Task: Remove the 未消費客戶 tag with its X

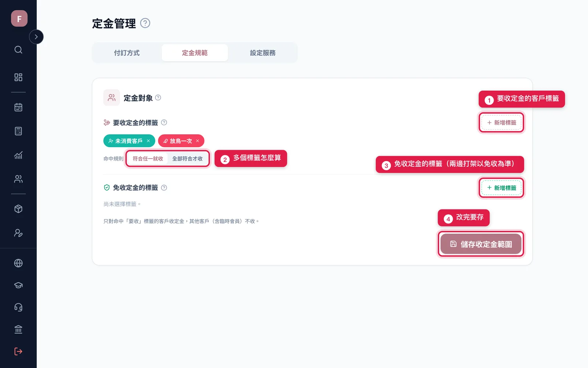Action: click(148, 141)
